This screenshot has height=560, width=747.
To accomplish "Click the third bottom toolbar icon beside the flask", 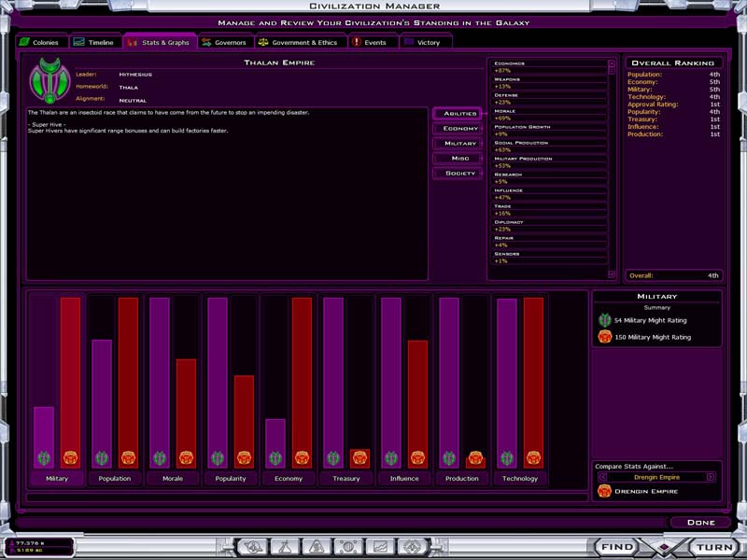I will pyautogui.click(x=317, y=547).
